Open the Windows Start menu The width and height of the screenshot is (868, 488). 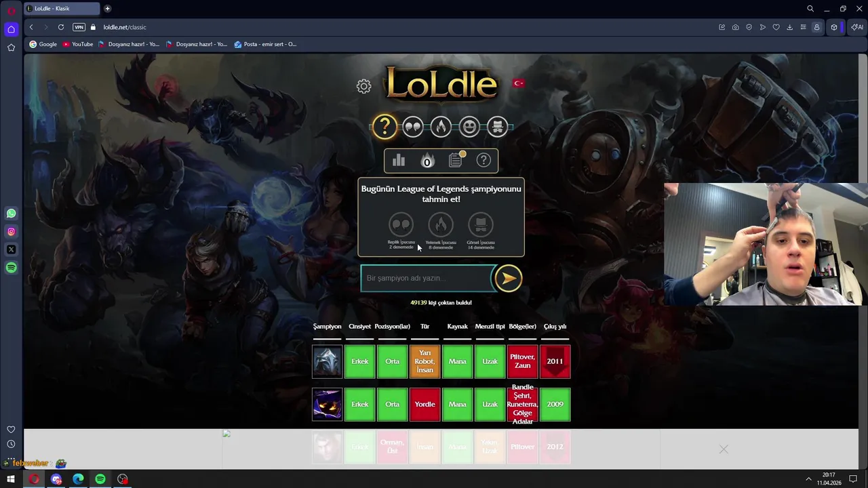(x=11, y=479)
